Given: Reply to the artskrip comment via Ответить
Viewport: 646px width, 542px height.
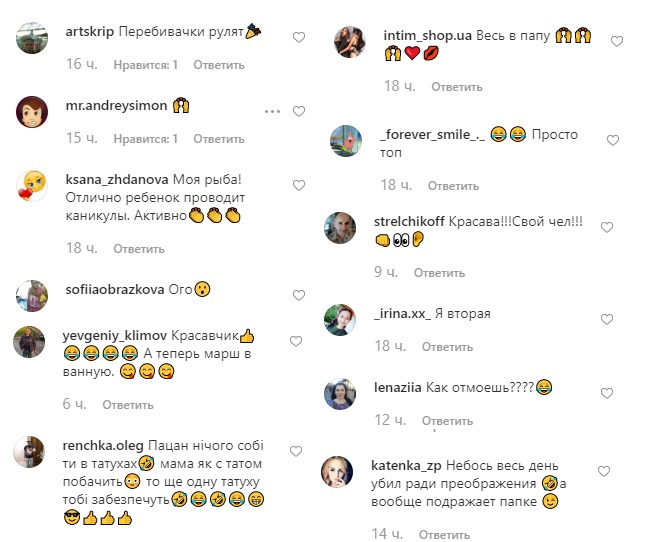Looking at the screenshot, I should 219,65.
